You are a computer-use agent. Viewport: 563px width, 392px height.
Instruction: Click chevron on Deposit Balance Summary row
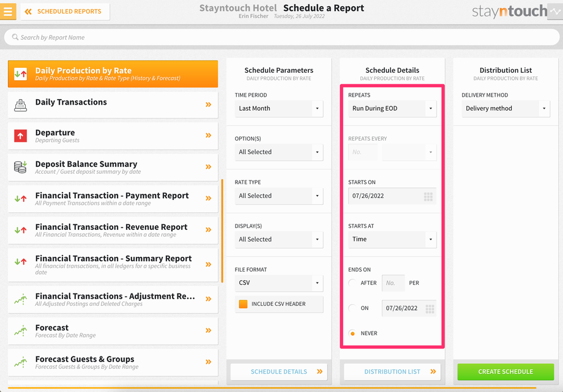point(208,166)
